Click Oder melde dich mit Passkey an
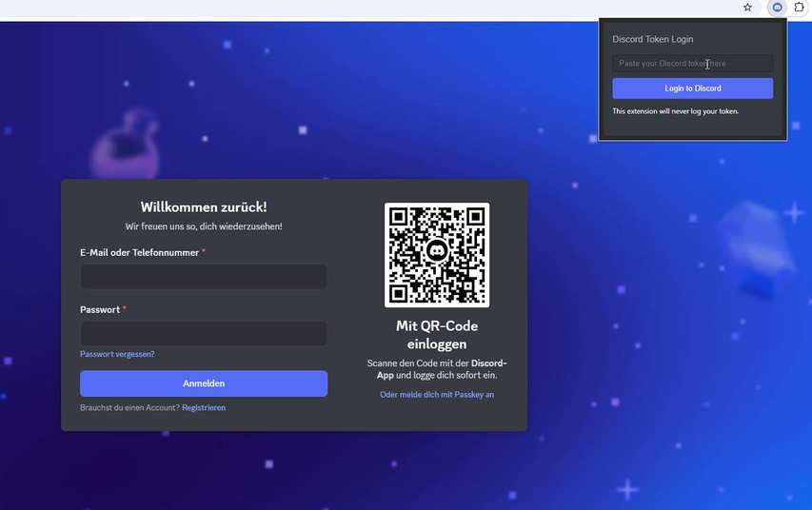 [437, 395]
